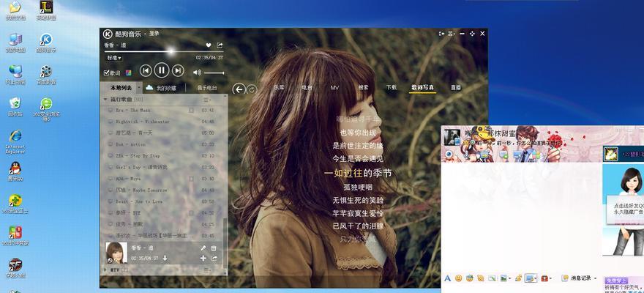Screen dimensions: 644x293
Task: Delete the current song with trash icon
Action: [x=214, y=248]
